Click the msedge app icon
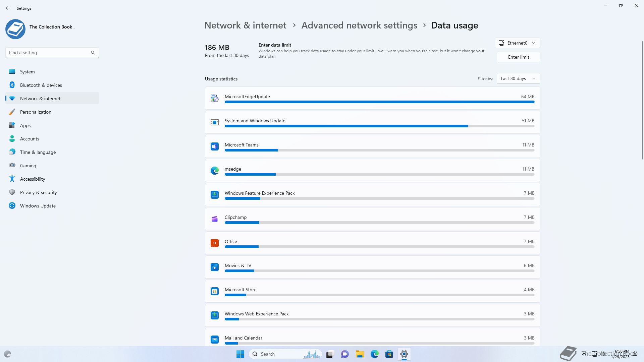This screenshot has width=644, height=362. (215, 171)
